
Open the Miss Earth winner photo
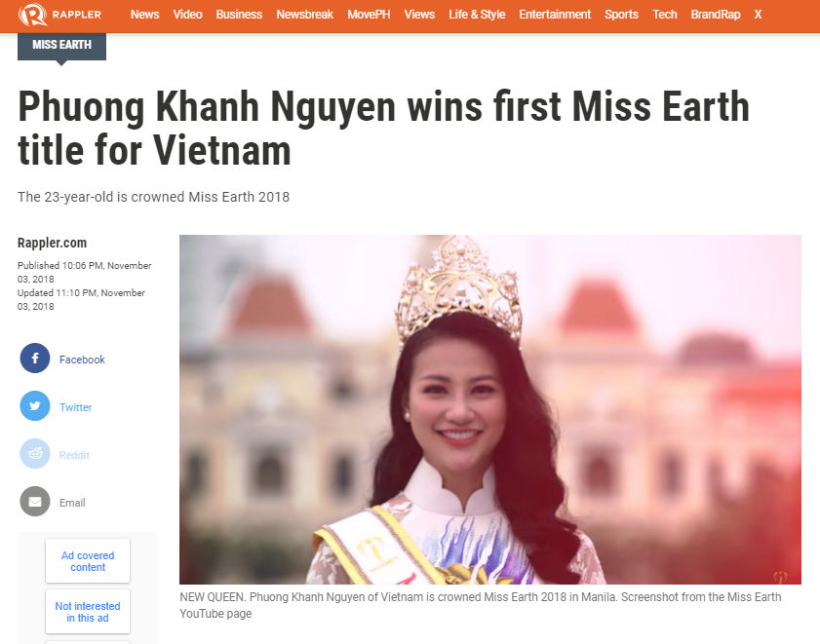tap(490, 409)
